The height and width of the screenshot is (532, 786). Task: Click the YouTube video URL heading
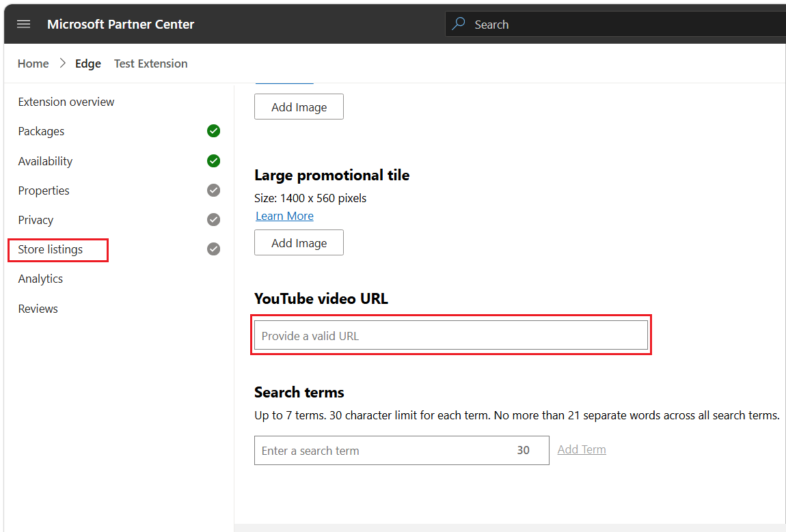[x=321, y=298]
